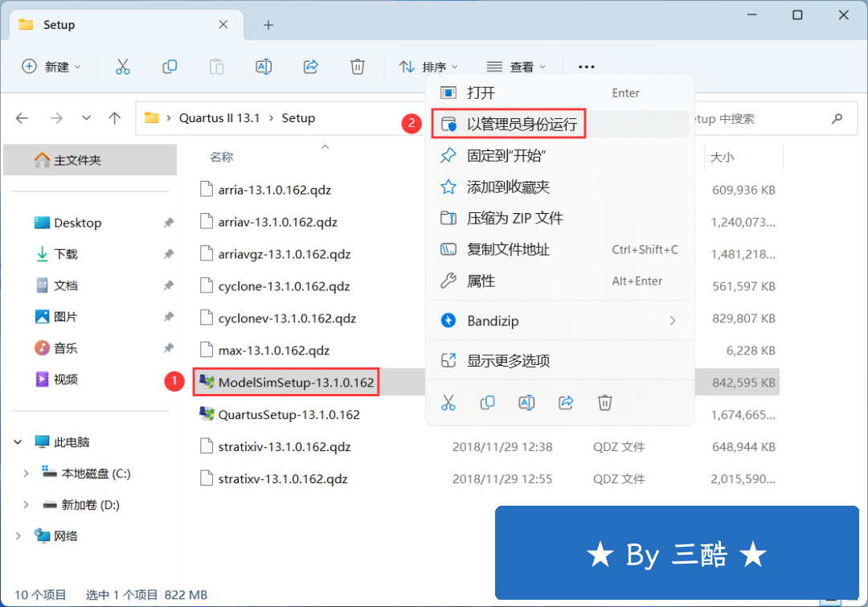Expand the Bandizip submenu
This screenshot has height=607, width=868.
pos(672,321)
